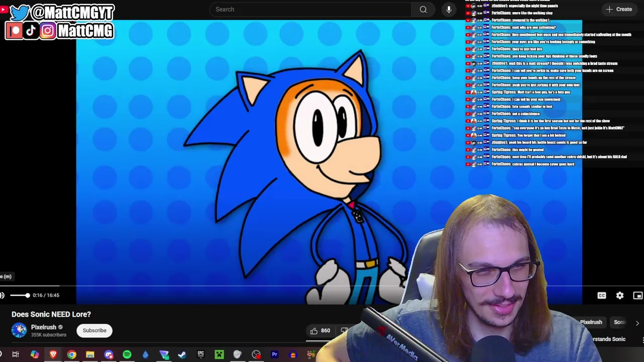Screen dimensions: 644x362
Task: Click the 0:16 / 16:45 timestamp
Action: coord(46,296)
